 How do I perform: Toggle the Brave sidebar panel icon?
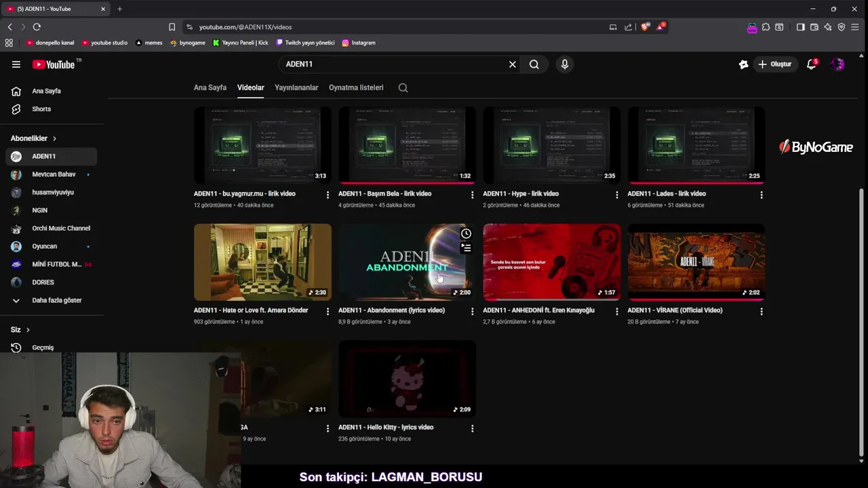coord(801,27)
